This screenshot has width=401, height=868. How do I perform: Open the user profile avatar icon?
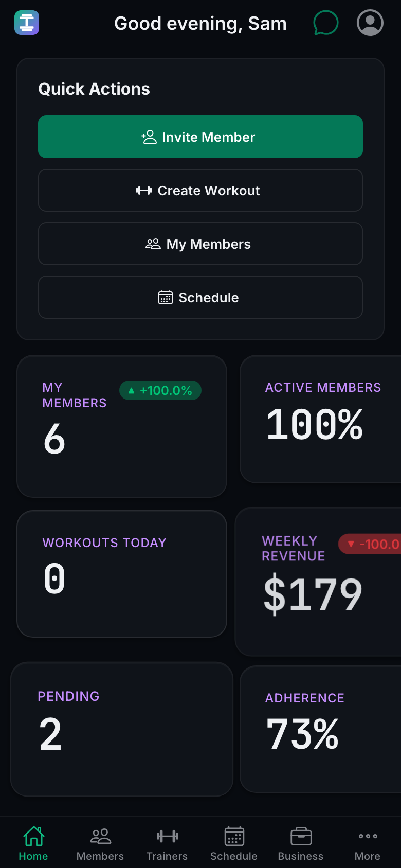coord(370,23)
